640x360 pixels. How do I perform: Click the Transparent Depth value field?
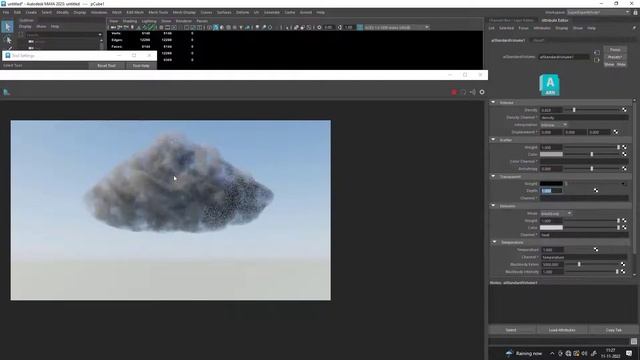click(551, 191)
